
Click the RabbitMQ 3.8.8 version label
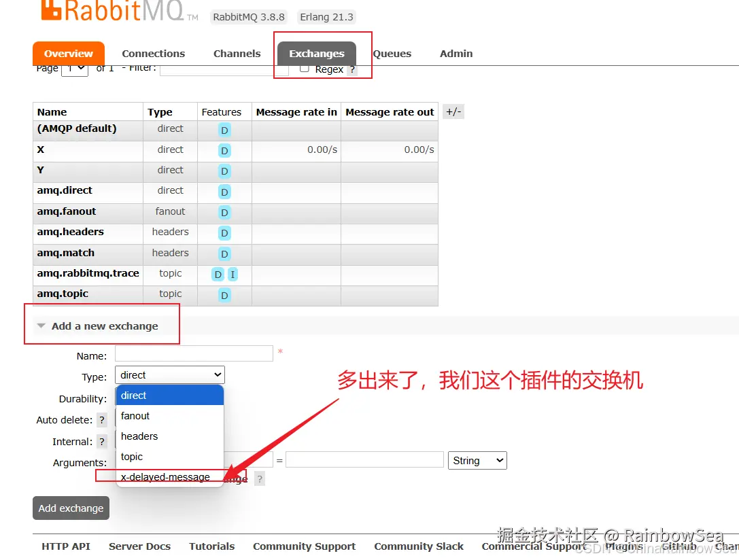point(249,17)
